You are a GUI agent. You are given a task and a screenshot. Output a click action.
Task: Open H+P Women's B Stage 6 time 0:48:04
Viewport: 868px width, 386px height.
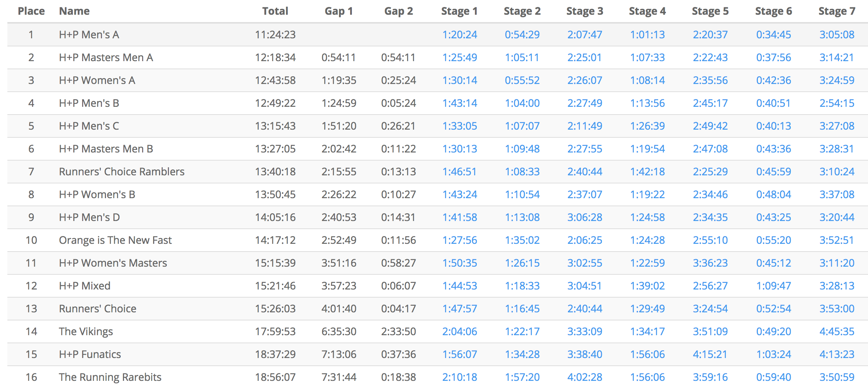773,194
